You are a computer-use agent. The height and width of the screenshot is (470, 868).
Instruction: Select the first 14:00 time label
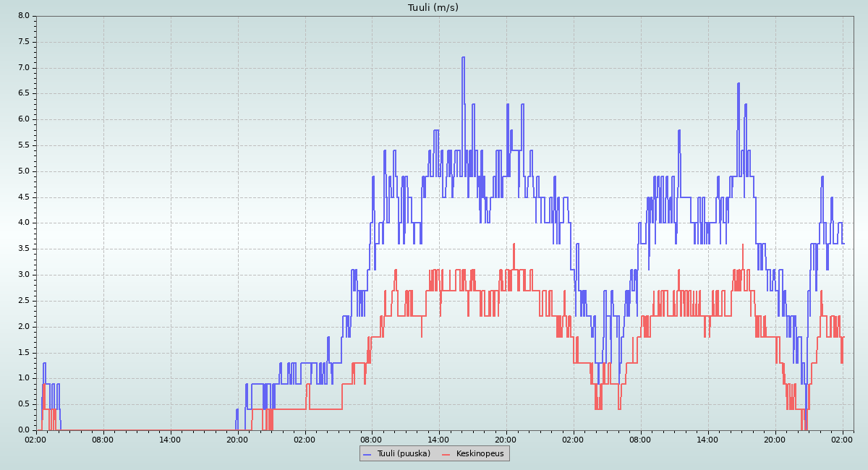(x=171, y=438)
